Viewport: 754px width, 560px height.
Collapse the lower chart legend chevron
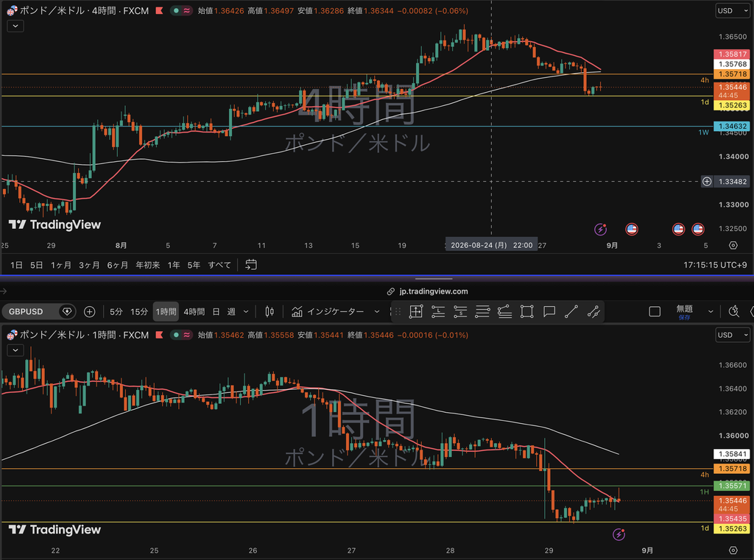pyautogui.click(x=15, y=350)
